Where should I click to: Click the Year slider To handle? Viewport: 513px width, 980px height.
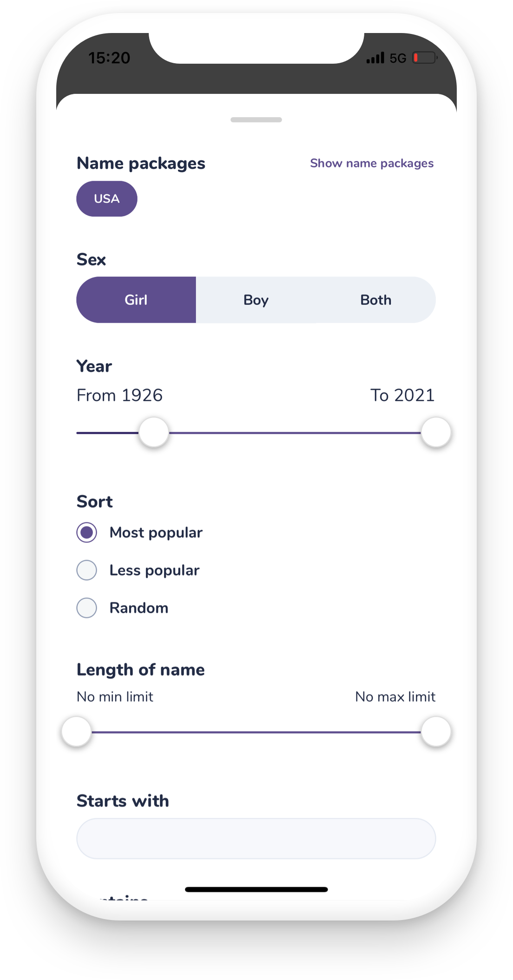pyautogui.click(x=436, y=432)
